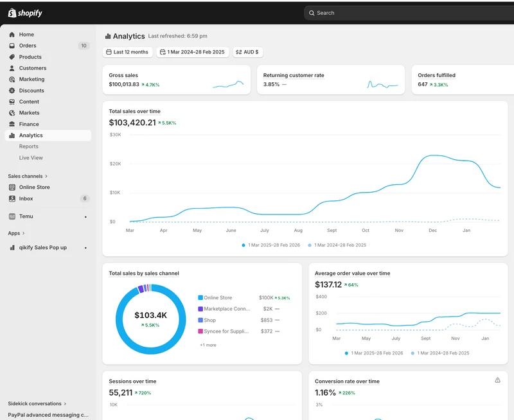
Task: Click the Syncee pink legend swatch
Action: pos(200,331)
